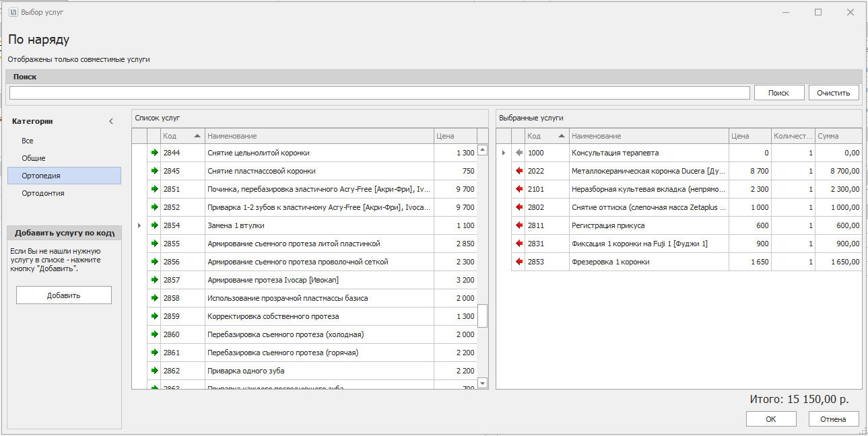Image resolution: width=868 pixels, height=436 pixels.
Task: Show Все categories
Action: (x=28, y=141)
